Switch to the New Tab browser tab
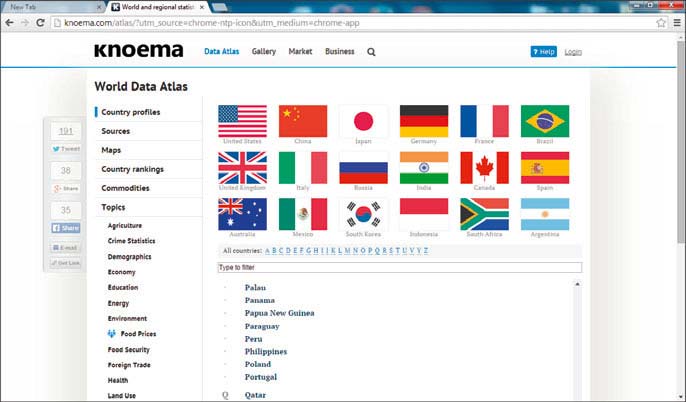The width and height of the screenshot is (686, 402). pyautogui.click(x=50, y=7)
